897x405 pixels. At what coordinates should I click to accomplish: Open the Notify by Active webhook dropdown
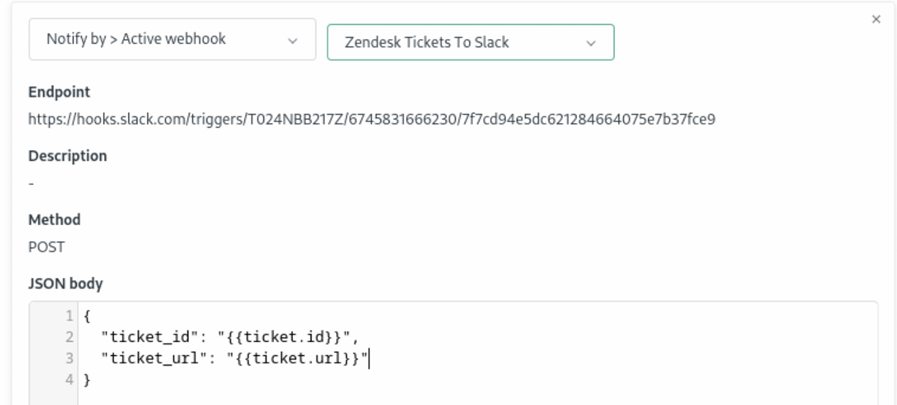tap(172, 40)
